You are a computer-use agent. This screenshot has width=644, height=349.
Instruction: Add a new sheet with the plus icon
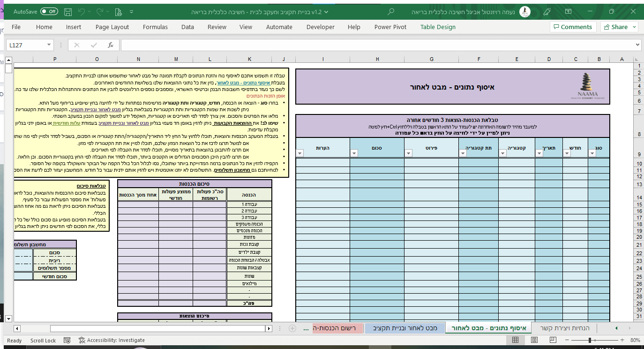coord(292,328)
